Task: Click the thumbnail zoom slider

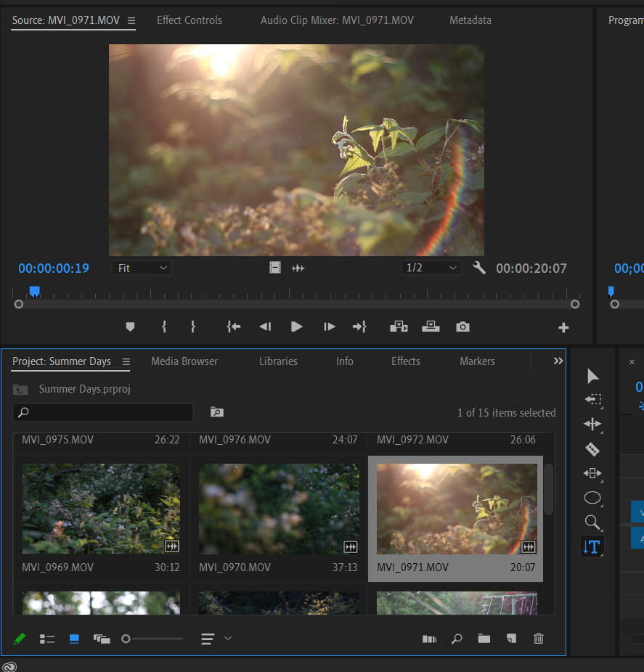Action: [x=154, y=639]
